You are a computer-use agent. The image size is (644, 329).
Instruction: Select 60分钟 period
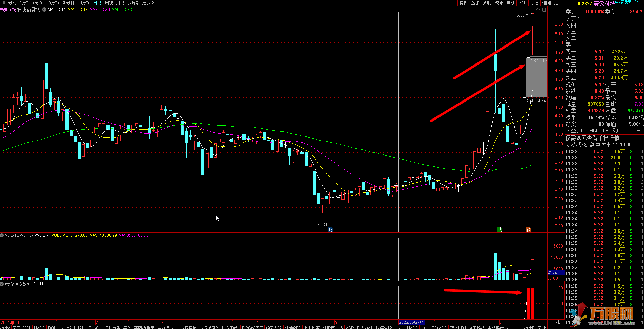pyautogui.click(x=84, y=3)
